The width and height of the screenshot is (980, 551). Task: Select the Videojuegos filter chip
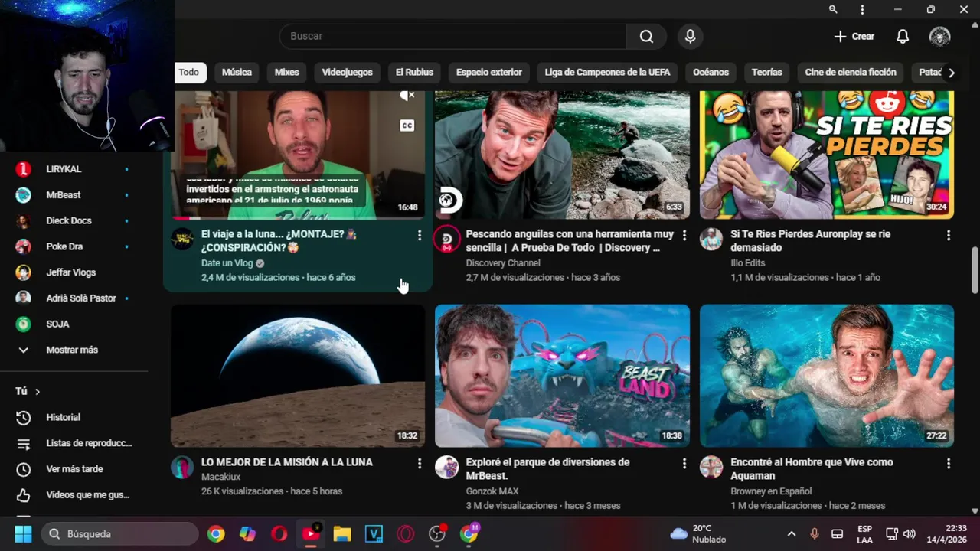(347, 72)
